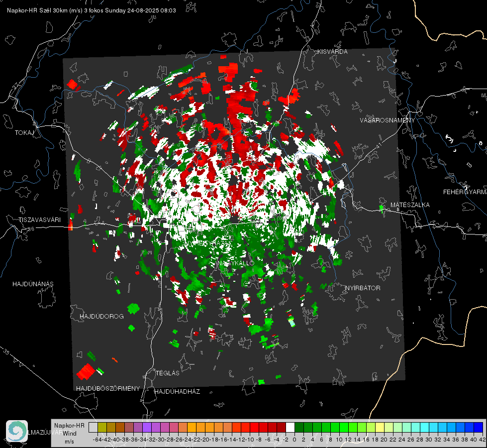Click the FEHÉRGYARMAT label at the right edge
Screen dimensions: 487x448
(x=465, y=192)
